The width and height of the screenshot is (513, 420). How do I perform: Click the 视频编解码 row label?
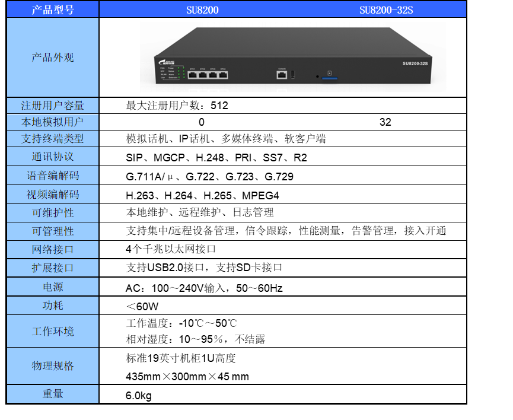pos(53,195)
